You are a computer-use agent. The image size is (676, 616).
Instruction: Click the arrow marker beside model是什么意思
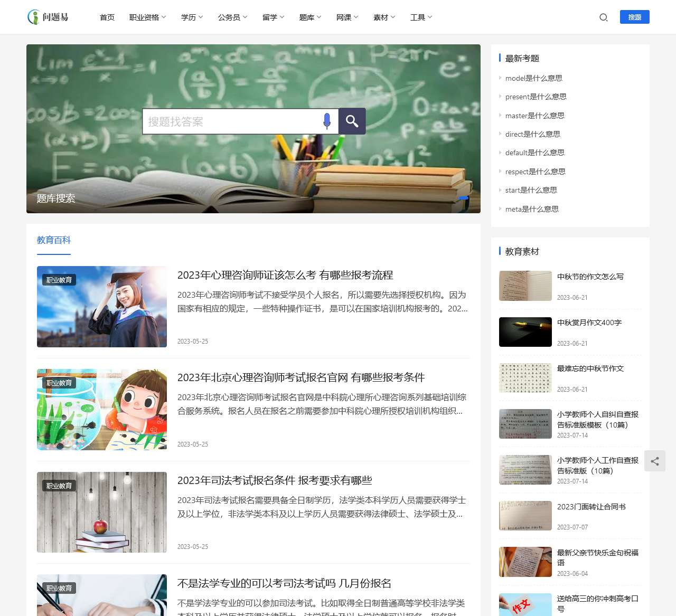(501, 78)
